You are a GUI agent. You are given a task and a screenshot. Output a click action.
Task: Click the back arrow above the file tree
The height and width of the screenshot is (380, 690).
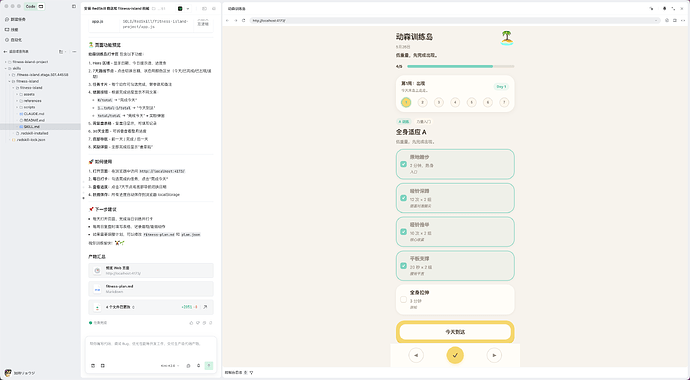click(6, 51)
